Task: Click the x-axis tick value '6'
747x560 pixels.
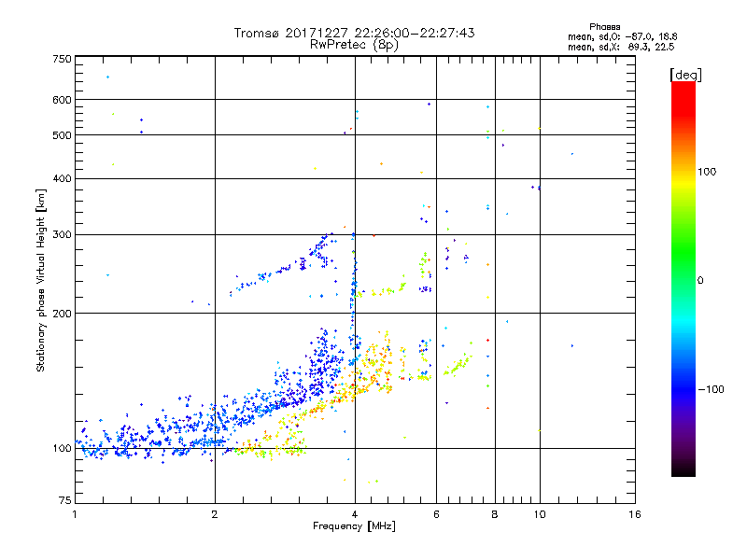Action: tap(436, 514)
